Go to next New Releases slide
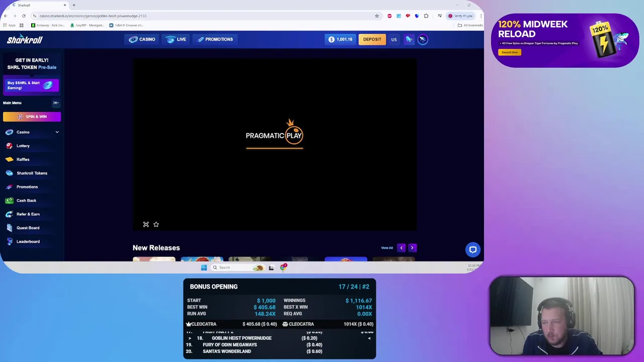Image resolution: width=644 pixels, height=362 pixels. pyautogui.click(x=412, y=248)
